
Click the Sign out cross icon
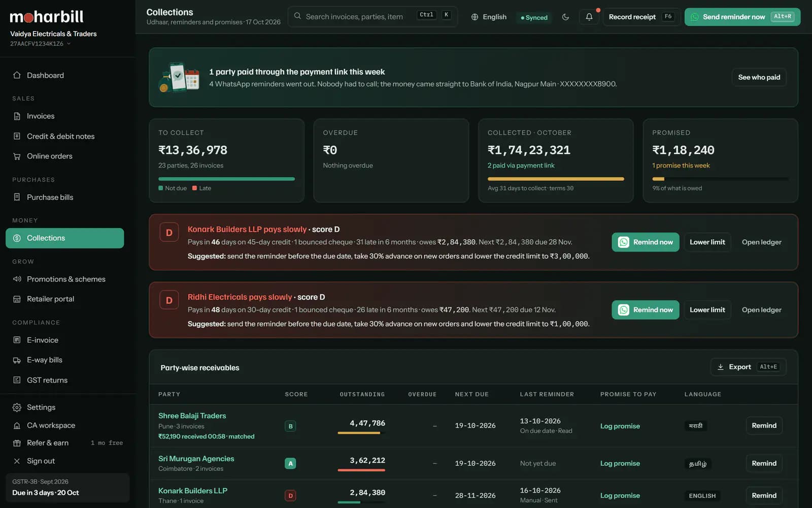click(17, 461)
